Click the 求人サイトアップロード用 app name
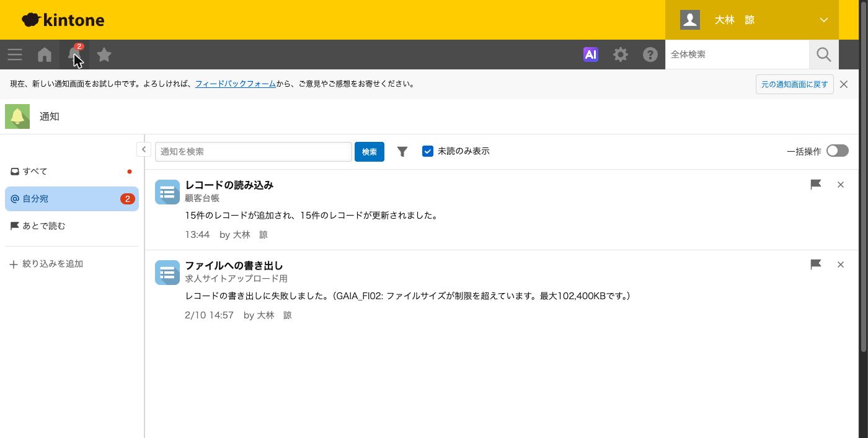Screen dimensions: 868x438 236,279
